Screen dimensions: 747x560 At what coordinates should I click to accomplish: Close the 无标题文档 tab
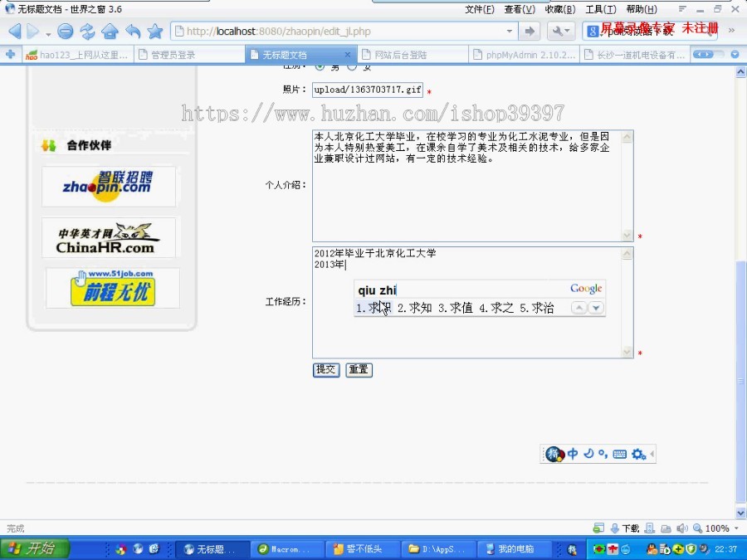348,55
